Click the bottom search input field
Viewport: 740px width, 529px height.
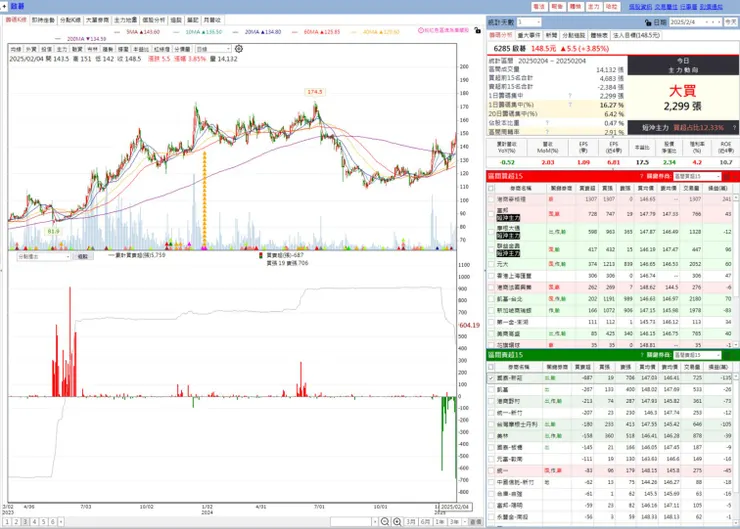tap(351, 521)
